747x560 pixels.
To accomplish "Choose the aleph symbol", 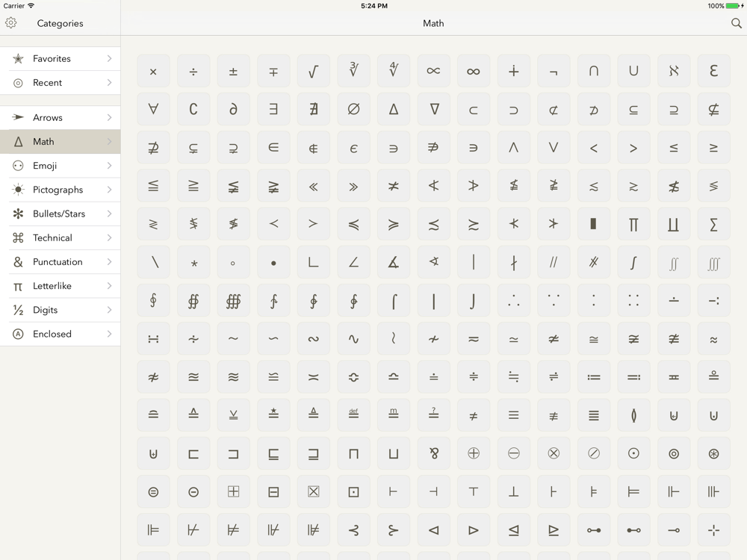I will click(x=674, y=72).
